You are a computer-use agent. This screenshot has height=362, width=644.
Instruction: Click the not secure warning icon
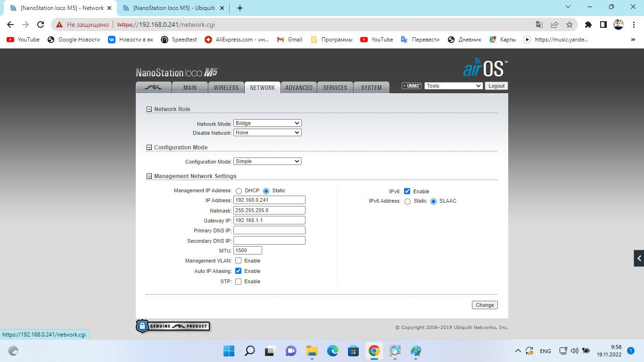click(x=59, y=25)
